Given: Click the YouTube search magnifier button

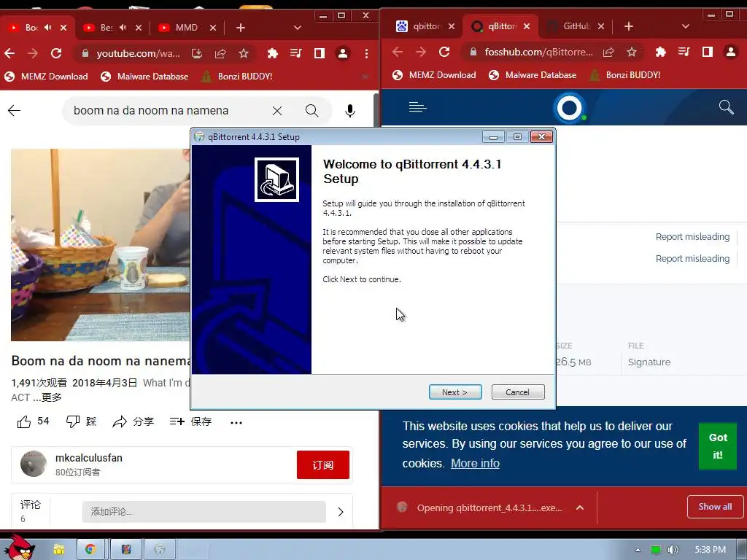Looking at the screenshot, I should (312, 111).
